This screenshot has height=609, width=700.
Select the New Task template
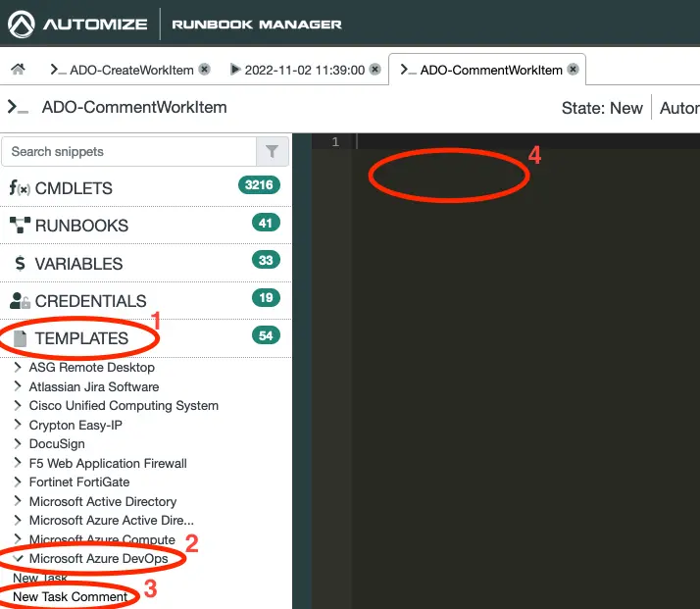click(x=39, y=578)
